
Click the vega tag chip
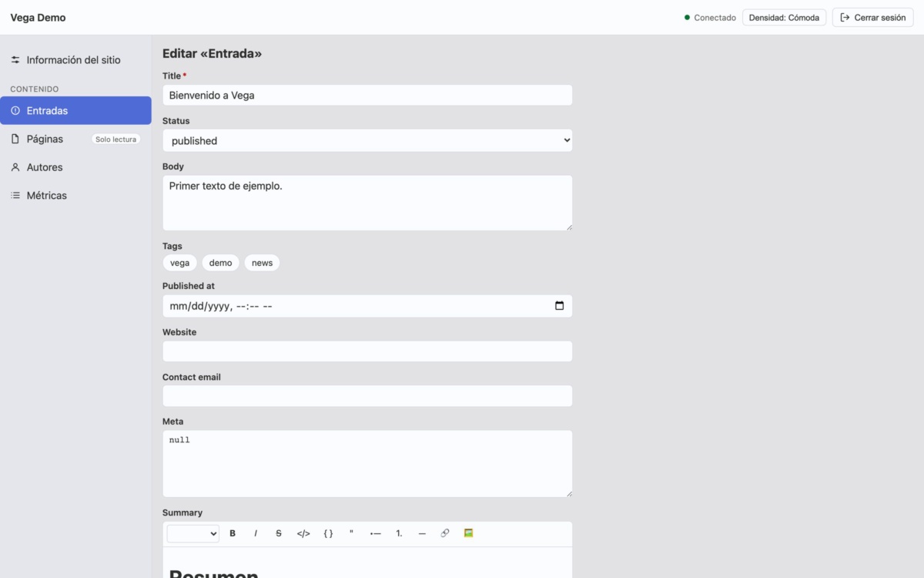tap(179, 263)
